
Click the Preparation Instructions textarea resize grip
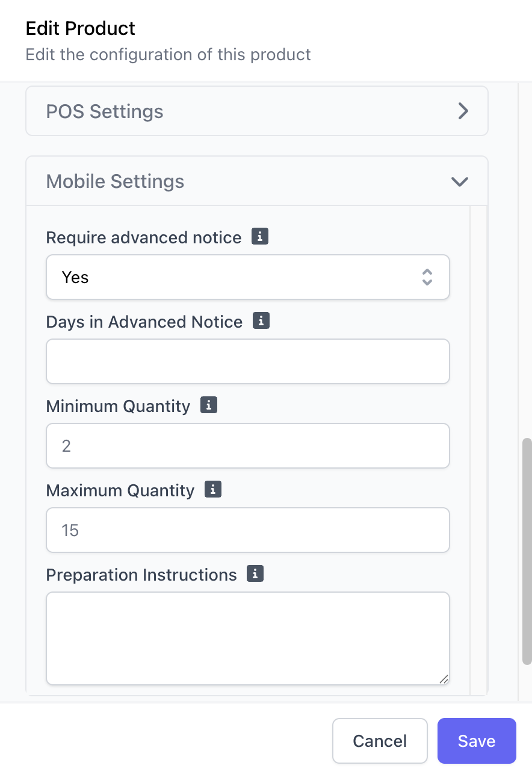(x=444, y=679)
